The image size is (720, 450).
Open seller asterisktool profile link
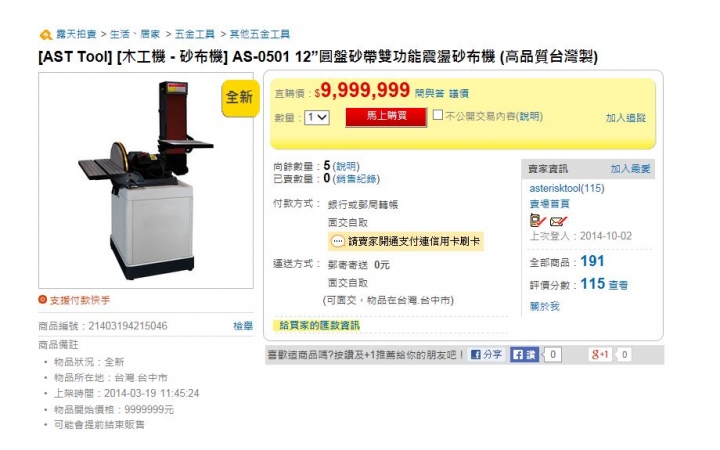(x=567, y=188)
